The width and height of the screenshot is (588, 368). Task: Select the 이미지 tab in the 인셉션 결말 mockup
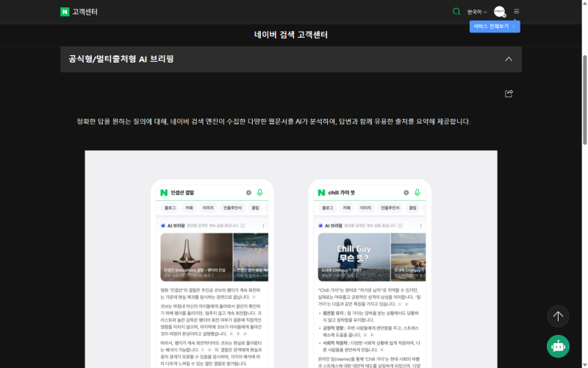pyautogui.click(x=208, y=208)
